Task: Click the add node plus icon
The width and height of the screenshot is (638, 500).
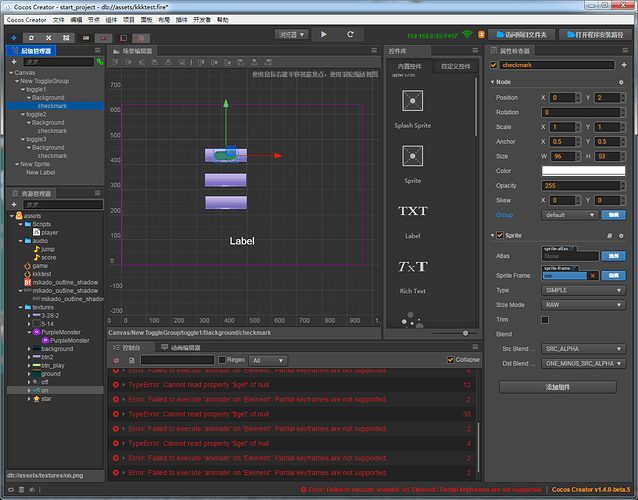Action: [x=13, y=62]
